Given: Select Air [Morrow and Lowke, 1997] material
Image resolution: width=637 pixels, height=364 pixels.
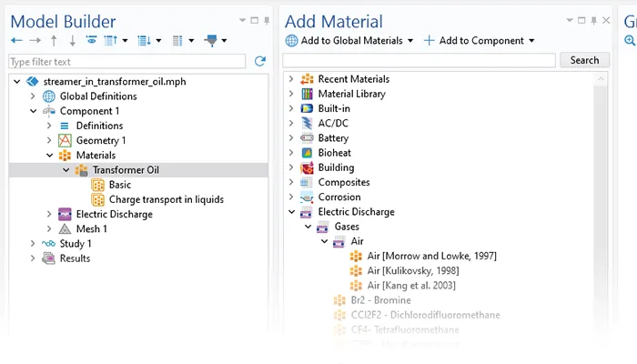Looking at the screenshot, I should point(431,256).
